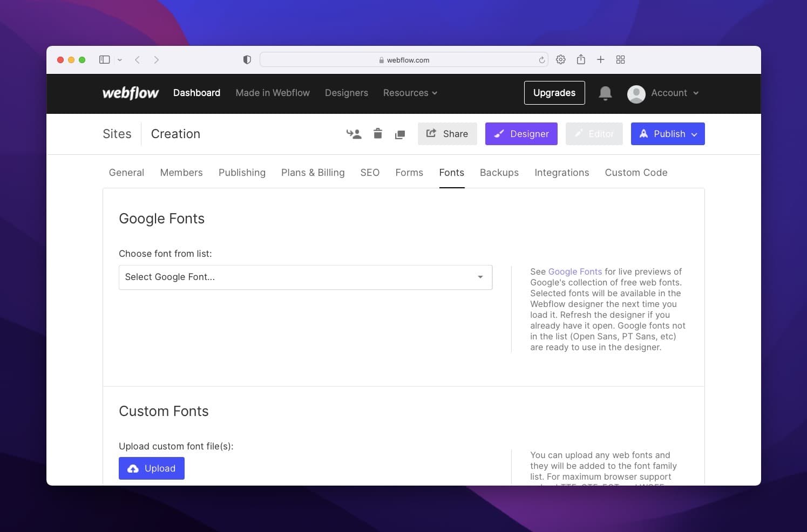This screenshot has width=807, height=532.
Task: Click the disabled Editor button
Action: coord(594,134)
